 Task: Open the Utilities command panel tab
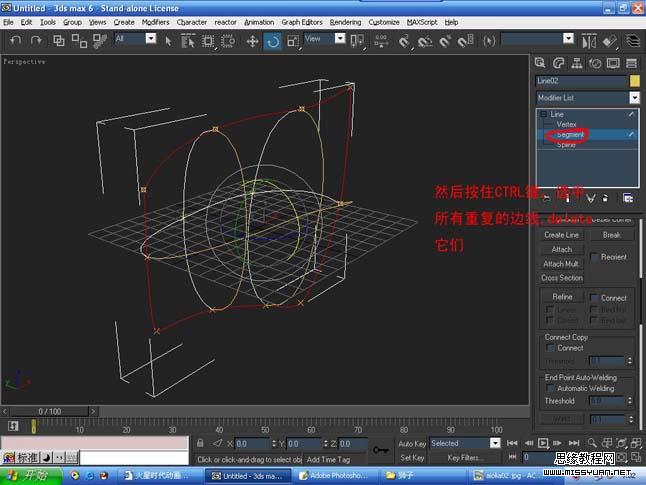pyautogui.click(x=631, y=63)
